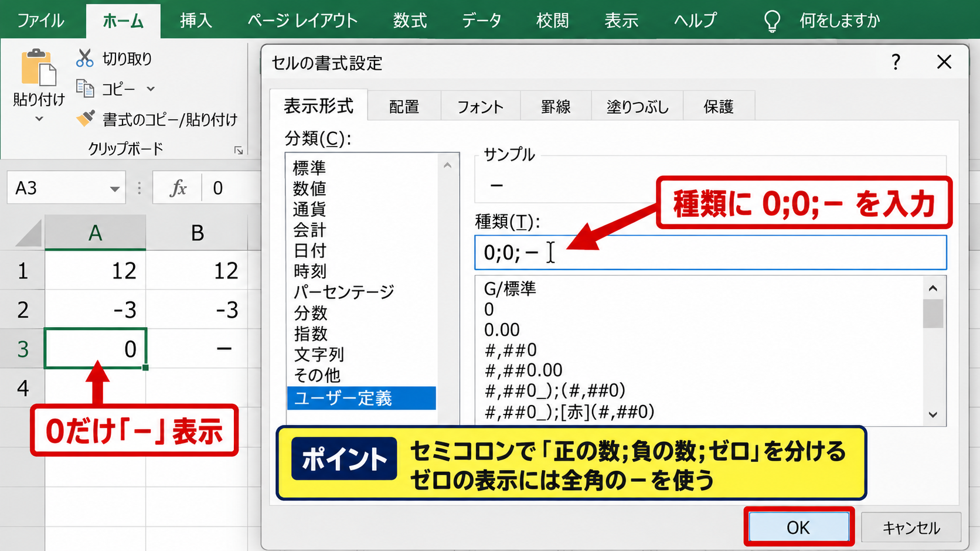Click the format list scroll-down arrow

933,414
